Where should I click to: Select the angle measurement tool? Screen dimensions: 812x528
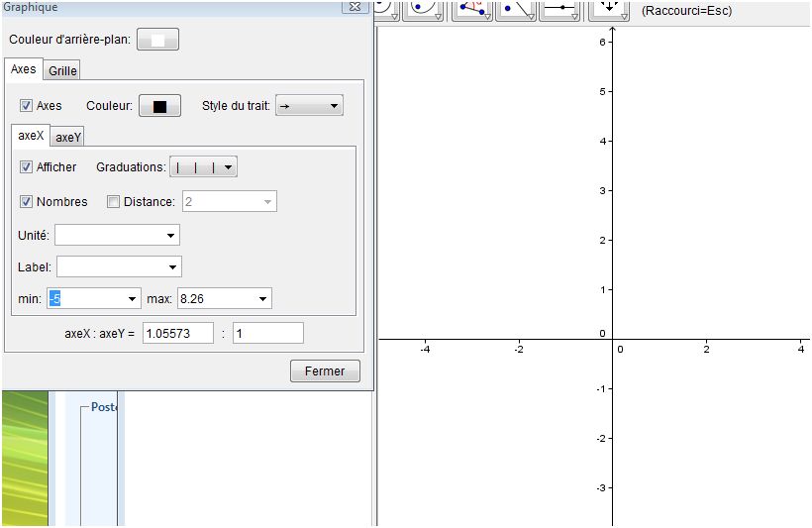472,8
